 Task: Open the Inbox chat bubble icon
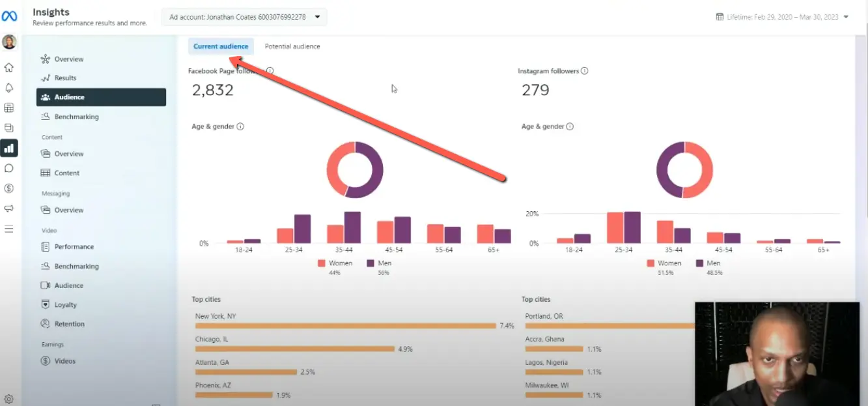(x=9, y=168)
